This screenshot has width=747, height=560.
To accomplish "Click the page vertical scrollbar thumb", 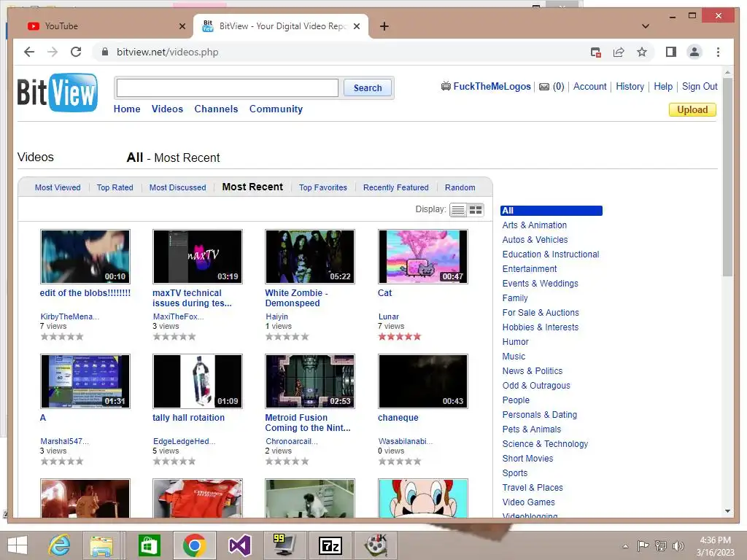I will (727, 176).
